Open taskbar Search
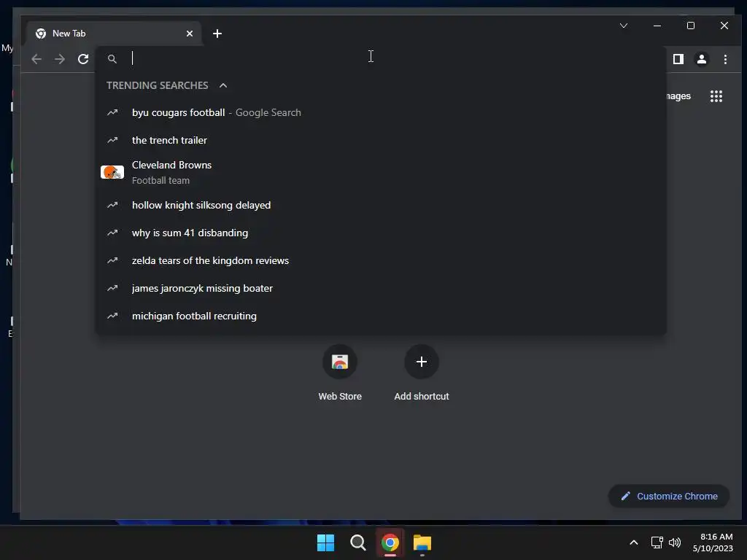Viewport: 747px width, 560px height. 357,542
